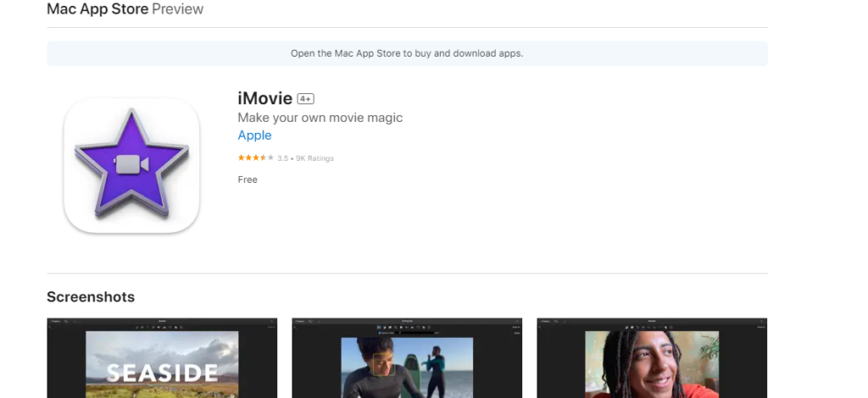
Task: Click the 'iMovie' app title text
Action: [x=264, y=98]
